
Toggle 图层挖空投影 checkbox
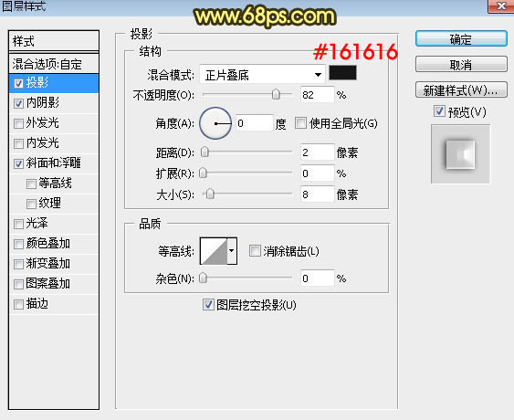click(208, 305)
